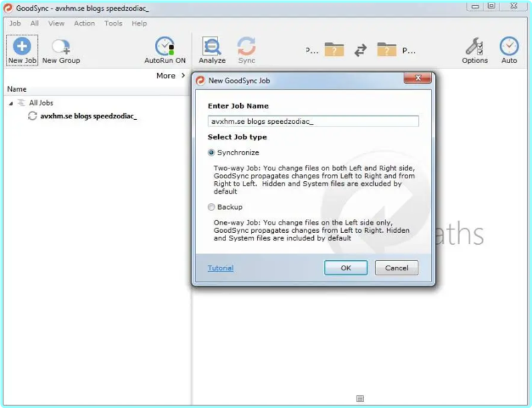This screenshot has height=408, width=532.
Task: Focus the Enter Job Name text field
Action: tap(313, 121)
